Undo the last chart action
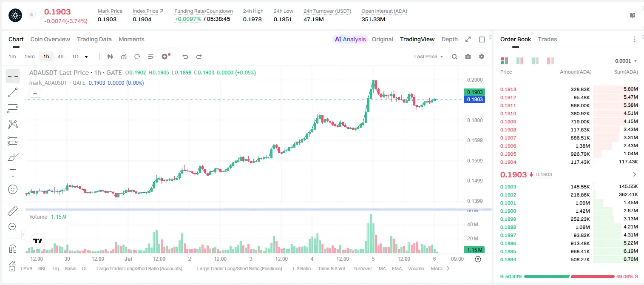 click(185, 57)
